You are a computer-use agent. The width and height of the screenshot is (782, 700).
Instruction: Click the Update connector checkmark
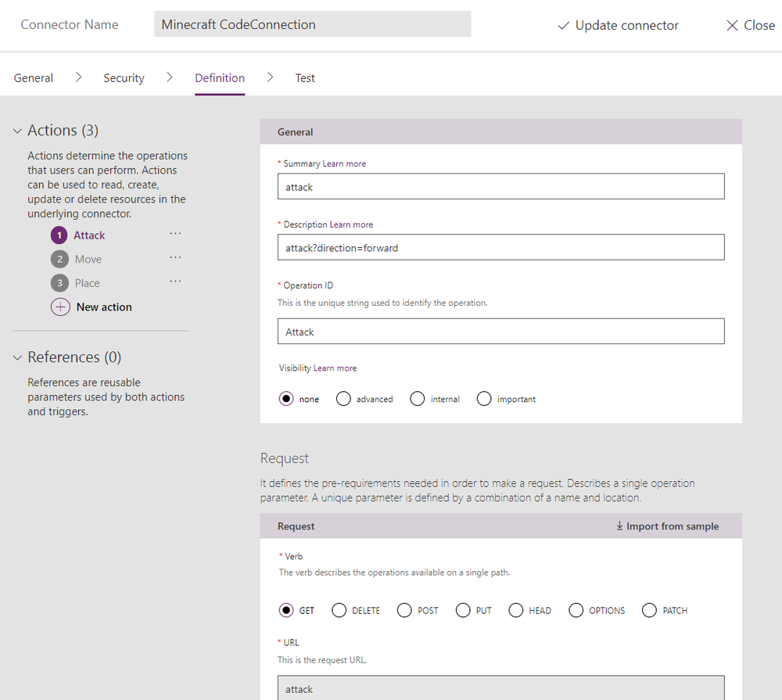[563, 26]
